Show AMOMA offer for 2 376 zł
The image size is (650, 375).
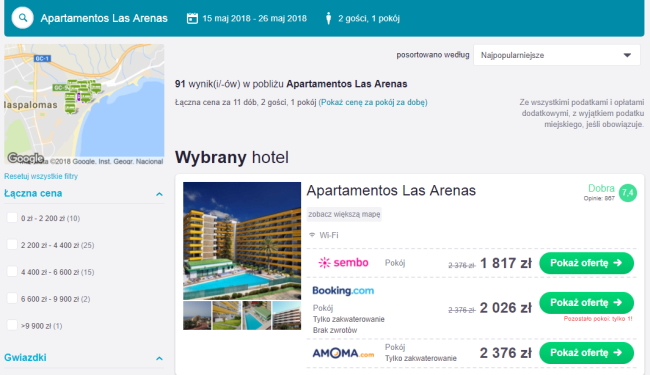point(586,353)
